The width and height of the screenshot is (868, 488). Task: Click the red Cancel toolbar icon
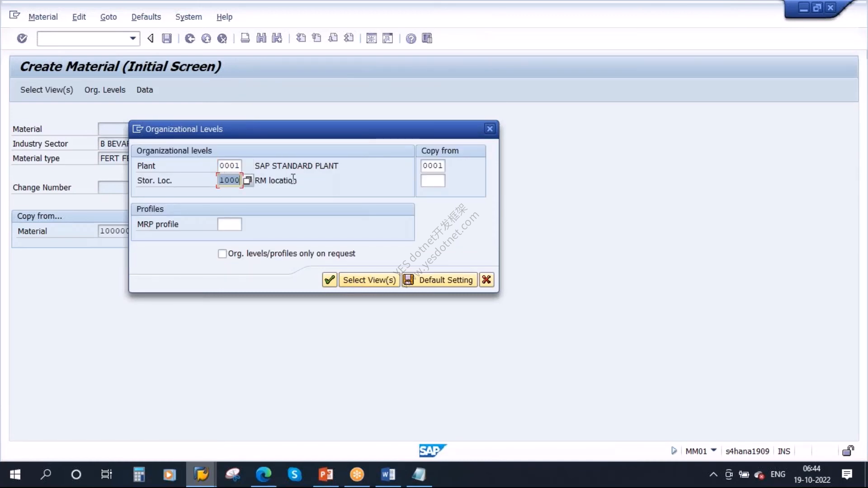click(x=222, y=38)
